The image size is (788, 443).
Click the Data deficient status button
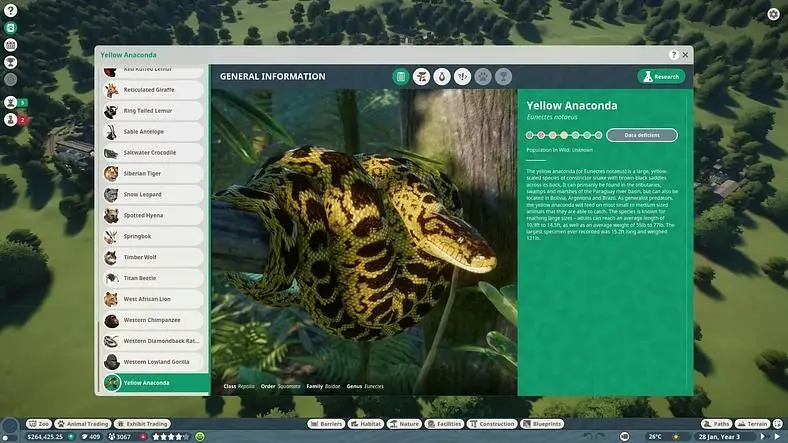coord(642,135)
